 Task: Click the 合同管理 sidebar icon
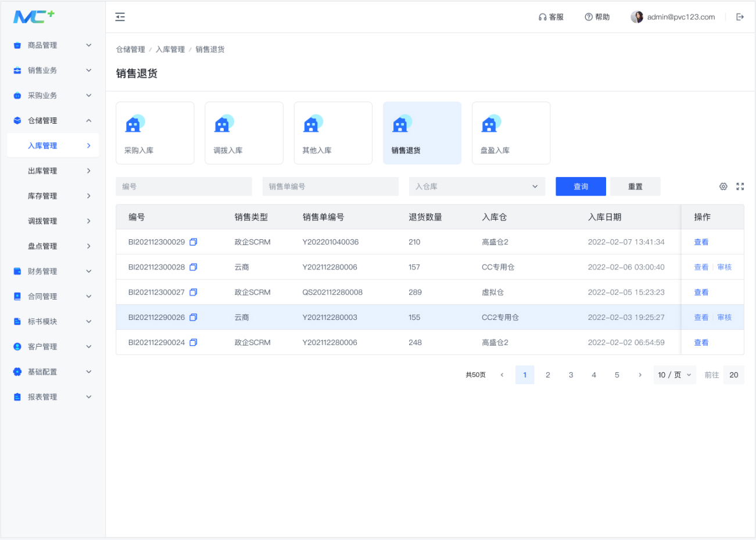tap(17, 296)
